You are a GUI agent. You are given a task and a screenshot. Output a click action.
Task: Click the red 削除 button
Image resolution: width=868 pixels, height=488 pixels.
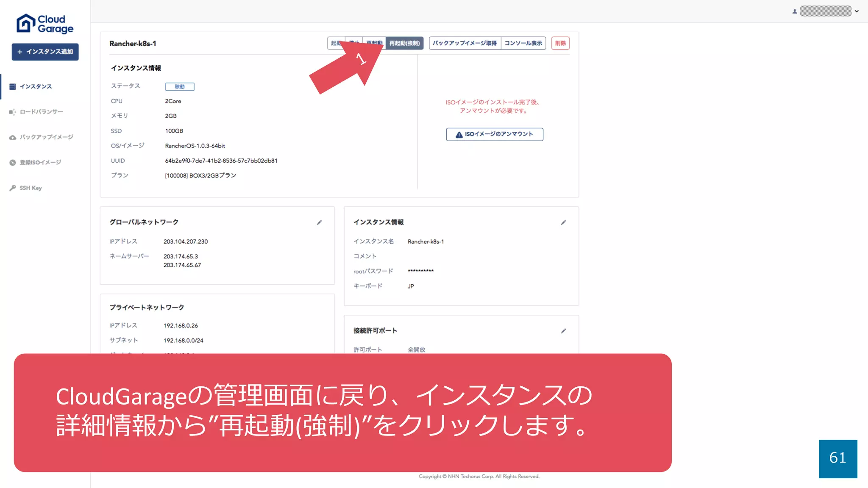point(560,43)
